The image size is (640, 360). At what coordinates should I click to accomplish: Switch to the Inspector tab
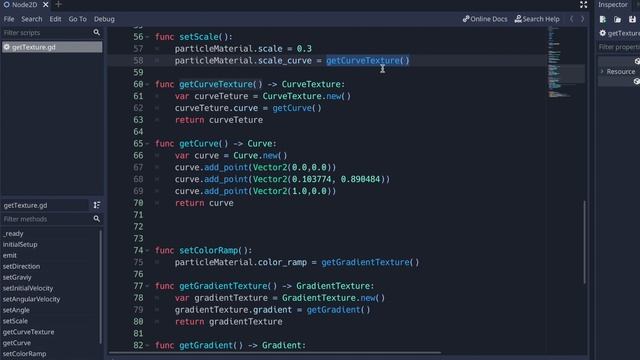click(x=613, y=4)
